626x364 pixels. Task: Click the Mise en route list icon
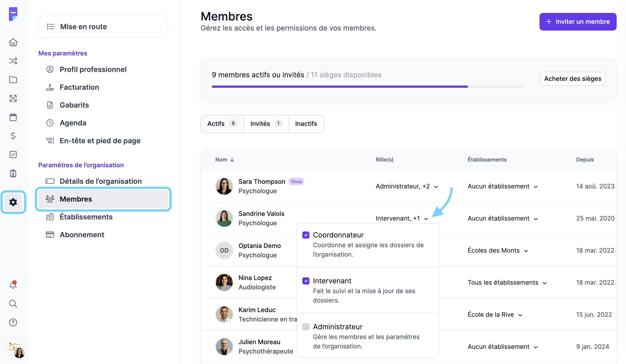coord(50,27)
